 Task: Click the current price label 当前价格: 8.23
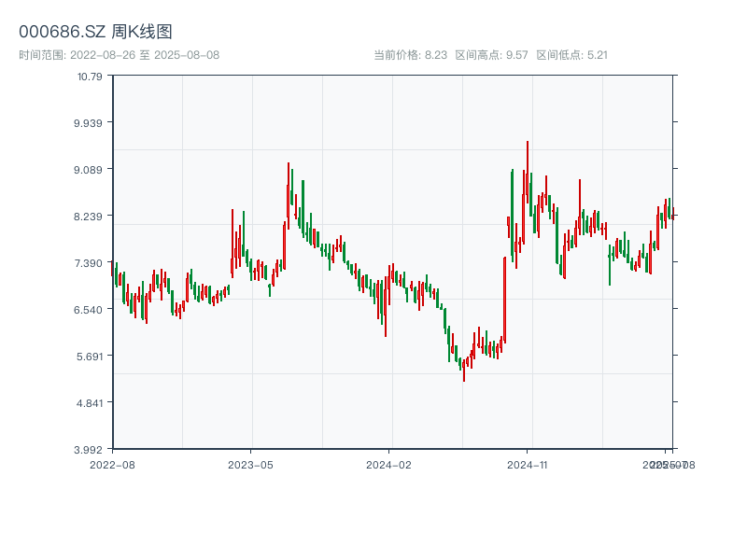click(x=410, y=55)
